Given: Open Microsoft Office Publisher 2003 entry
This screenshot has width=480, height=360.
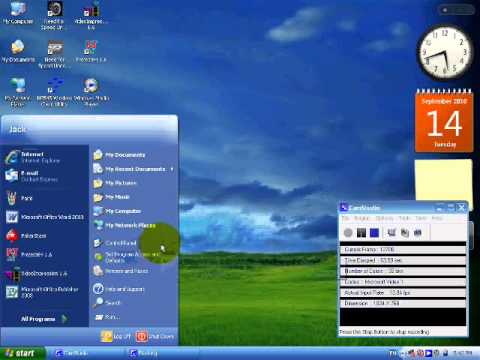Looking at the screenshot, I should [x=43, y=292].
